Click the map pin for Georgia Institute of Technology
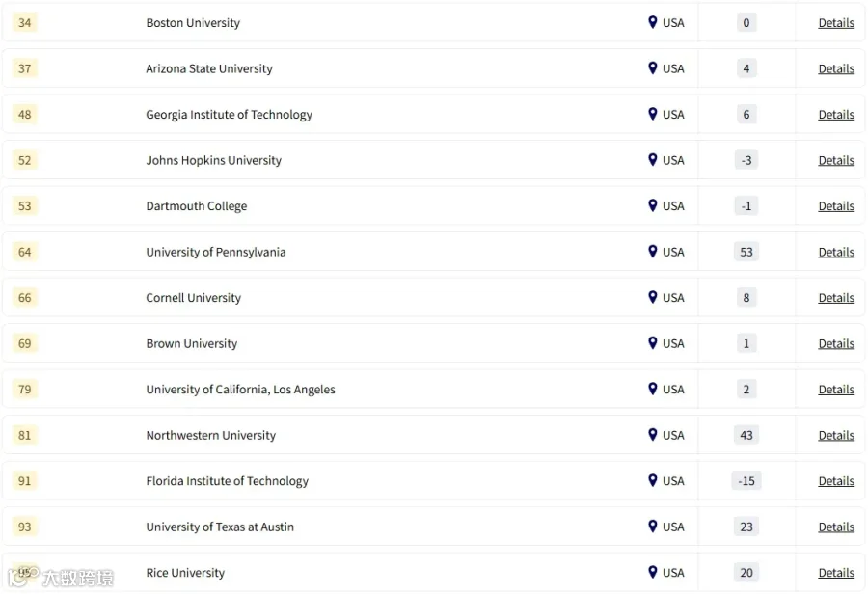Viewport: 868px width, 594px height. [x=653, y=114]
